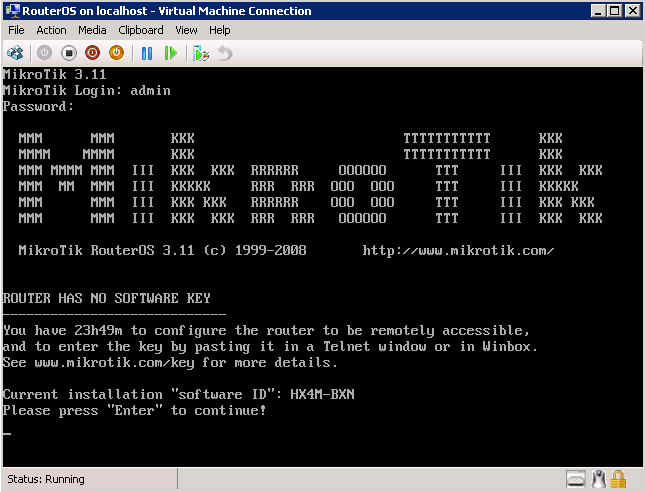Click 'MikroTik Login: admin' line
Screen dimensions: 645x492
pos(86,91)
